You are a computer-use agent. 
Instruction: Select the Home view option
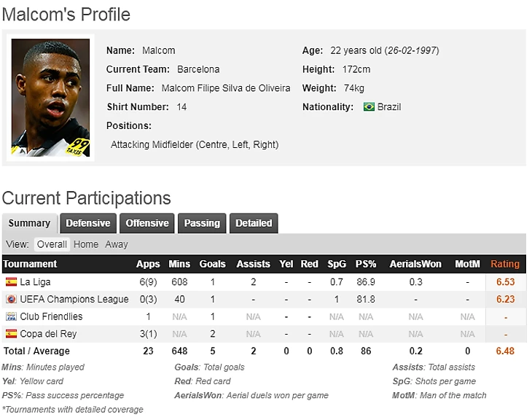point(86,244)
